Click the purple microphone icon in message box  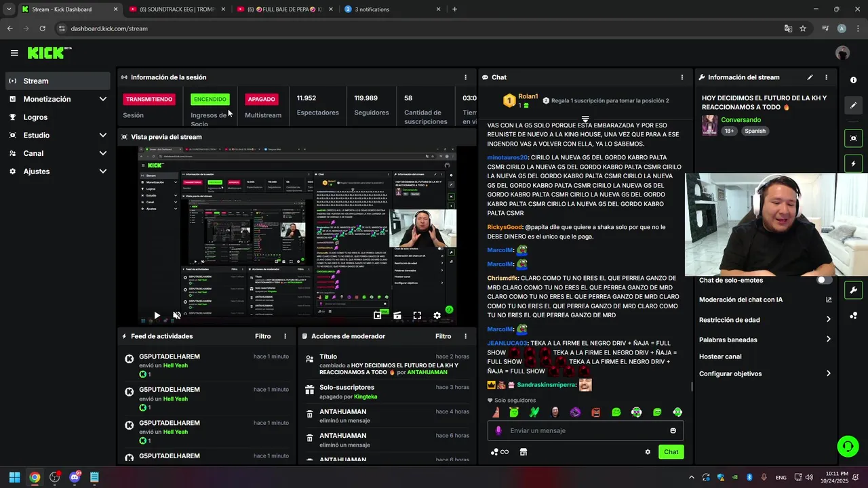coord(498,430)
